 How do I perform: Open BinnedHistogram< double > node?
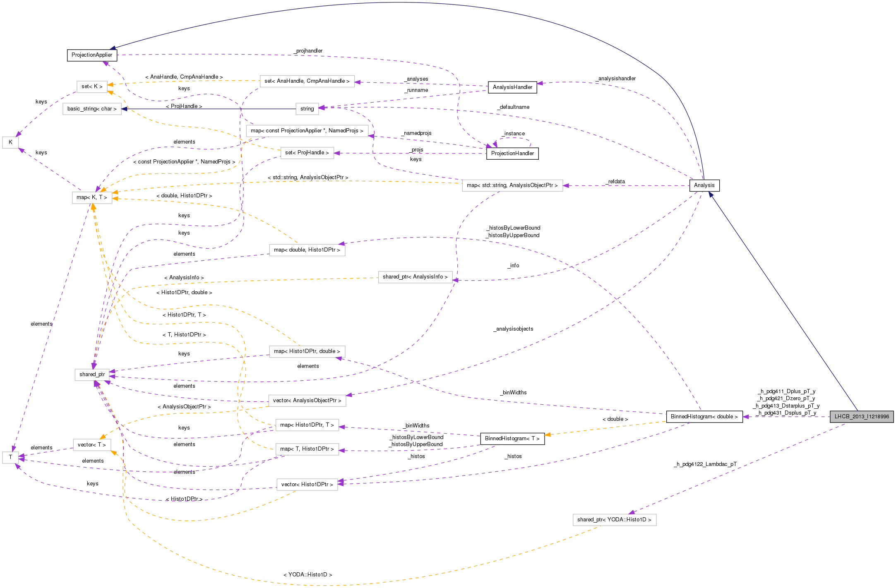point(704,417)
